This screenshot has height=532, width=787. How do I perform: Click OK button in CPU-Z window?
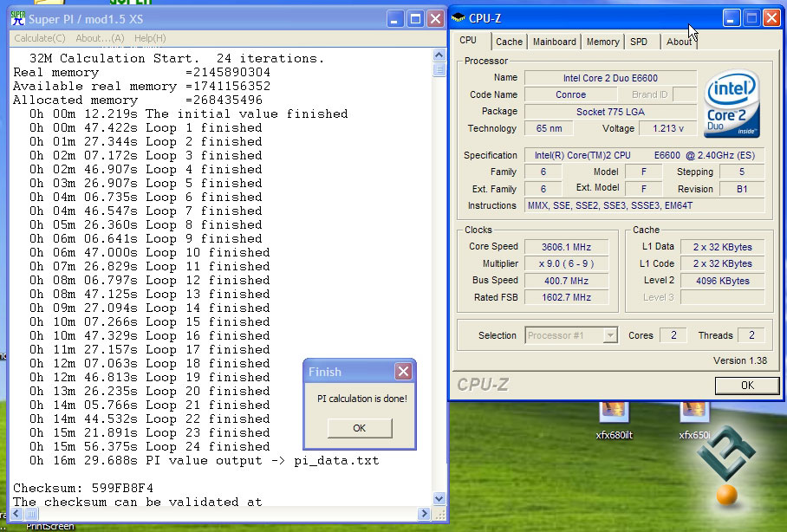coord(747,385)
